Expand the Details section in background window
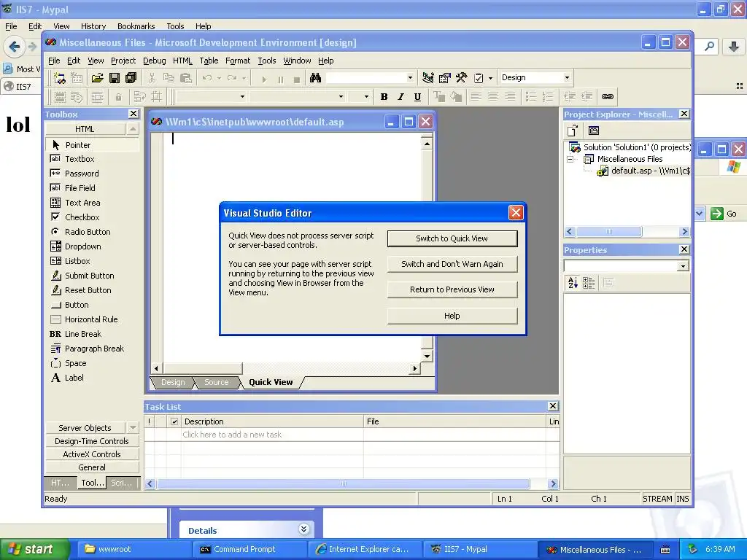747x560 pixels. click(x=304, y=529)
